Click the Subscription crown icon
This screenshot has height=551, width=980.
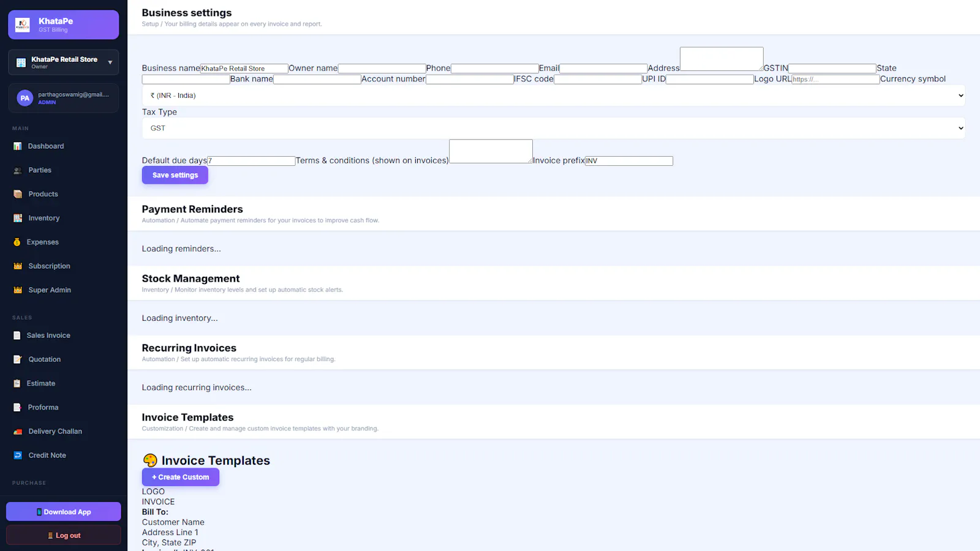point(18,266)
